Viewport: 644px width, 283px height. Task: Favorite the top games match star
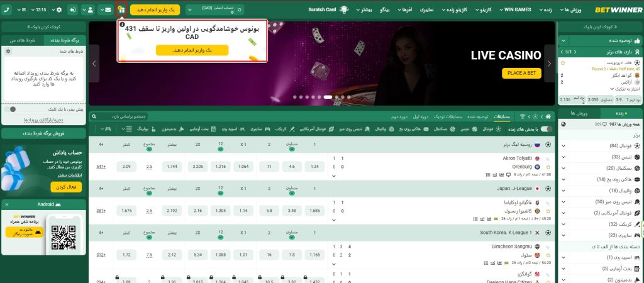(563, 63)
